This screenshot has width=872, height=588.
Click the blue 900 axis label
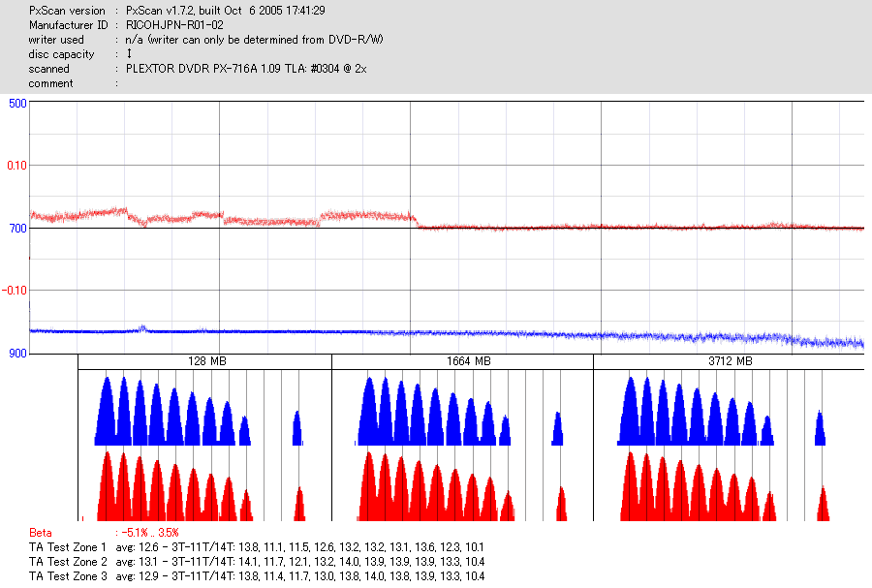(x=17, y=353)
